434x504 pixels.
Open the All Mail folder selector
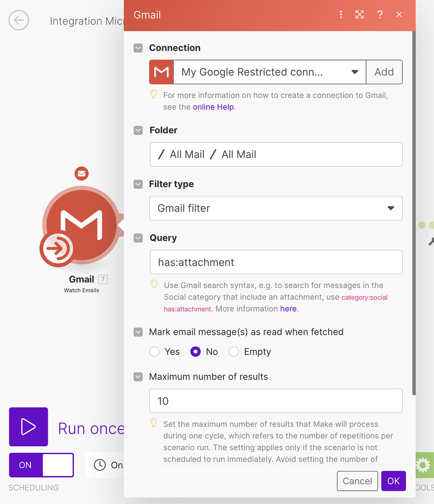[276, 155]
